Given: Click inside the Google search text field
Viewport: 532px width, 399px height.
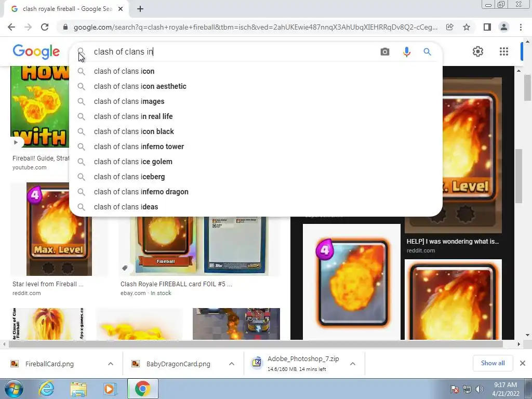Looking at the screenshot, I should coord(234,51).
